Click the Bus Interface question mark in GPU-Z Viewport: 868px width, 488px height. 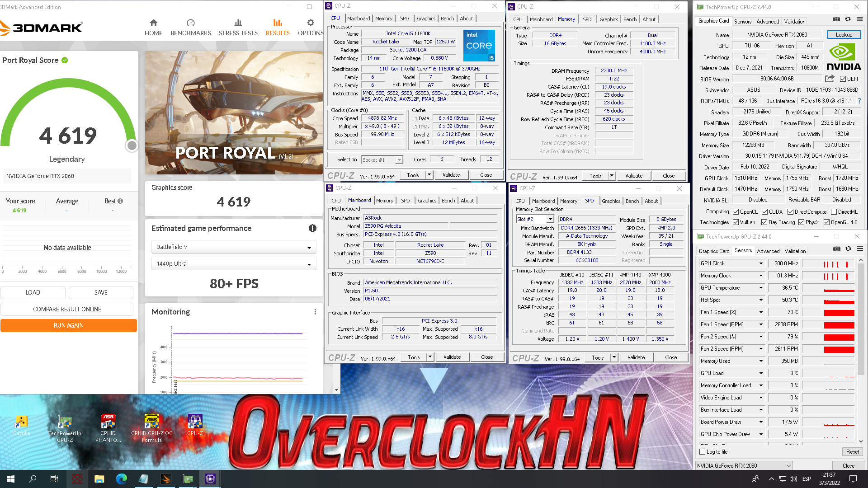click(x=859, y=101)
